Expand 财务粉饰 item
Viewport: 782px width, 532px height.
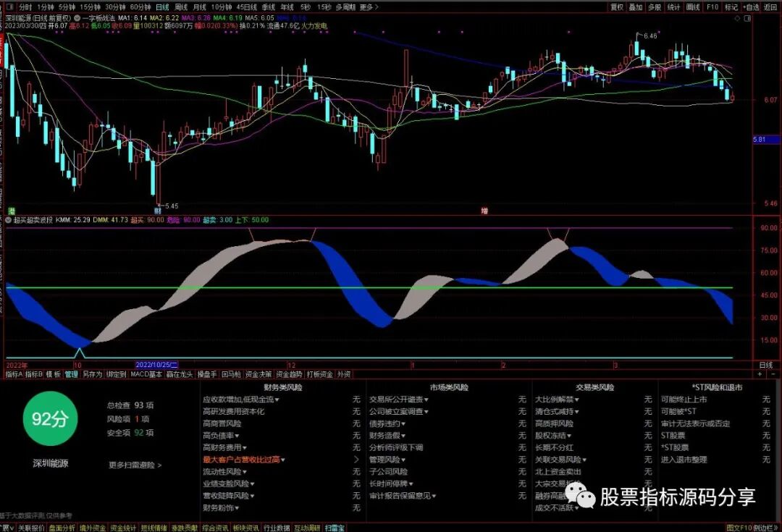tap(220, 507)
